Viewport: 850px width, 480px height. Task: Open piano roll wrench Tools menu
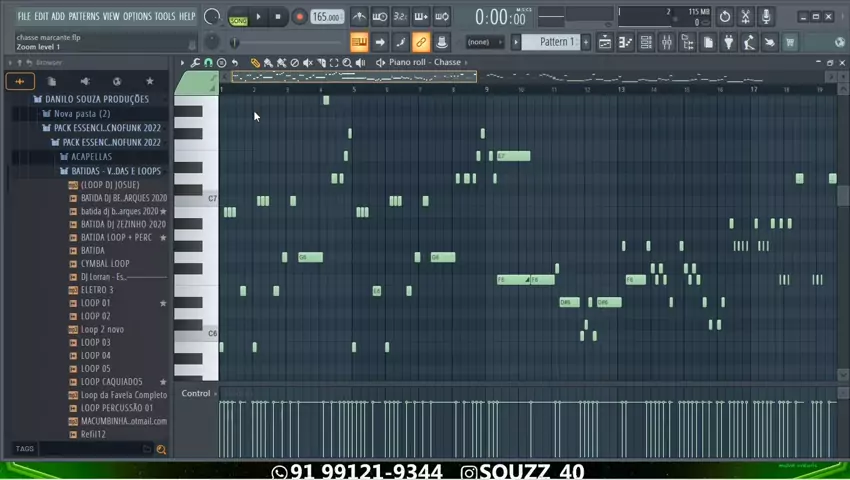pos(195,63)
